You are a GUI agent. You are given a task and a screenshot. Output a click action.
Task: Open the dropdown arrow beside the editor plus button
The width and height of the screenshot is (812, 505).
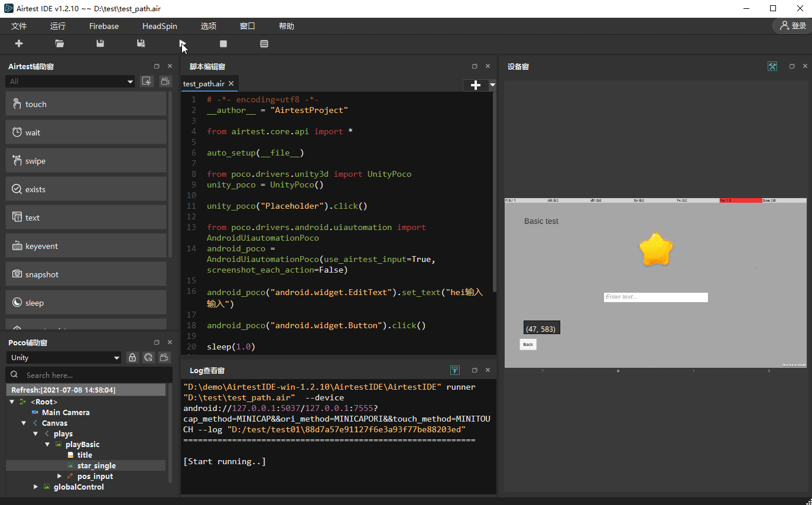coord(492,85)
